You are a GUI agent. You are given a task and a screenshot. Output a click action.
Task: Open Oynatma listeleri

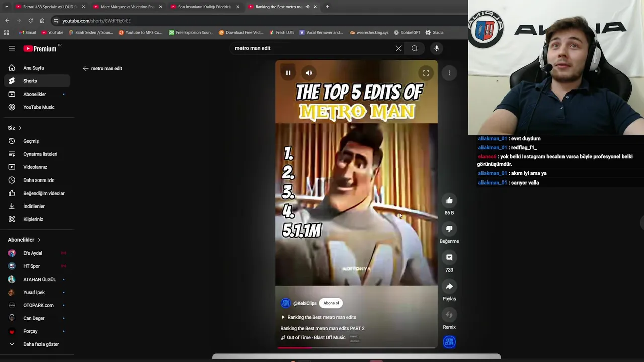[x=37, y=154]
